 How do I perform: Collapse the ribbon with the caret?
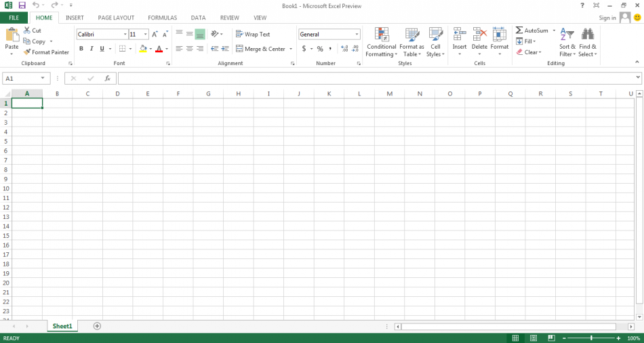pyautogui.click(x=637, y=62)
